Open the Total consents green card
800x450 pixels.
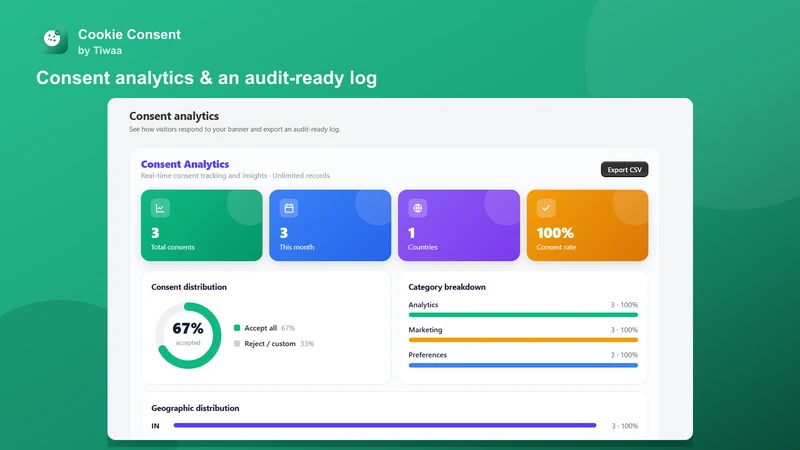(x=202, y=226)
